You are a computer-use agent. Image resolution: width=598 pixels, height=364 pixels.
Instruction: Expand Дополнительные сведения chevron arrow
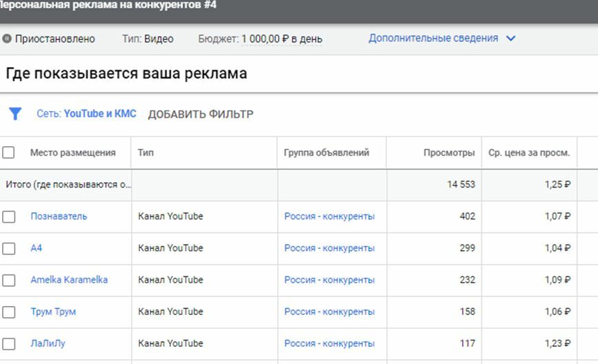[510, 39]
